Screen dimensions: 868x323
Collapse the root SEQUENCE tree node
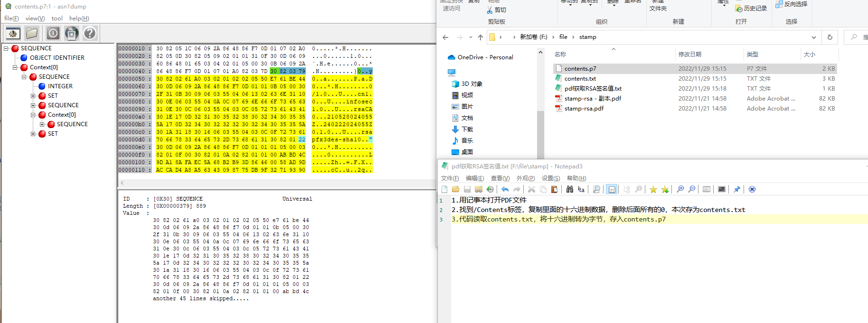click(x=6, y=48)
